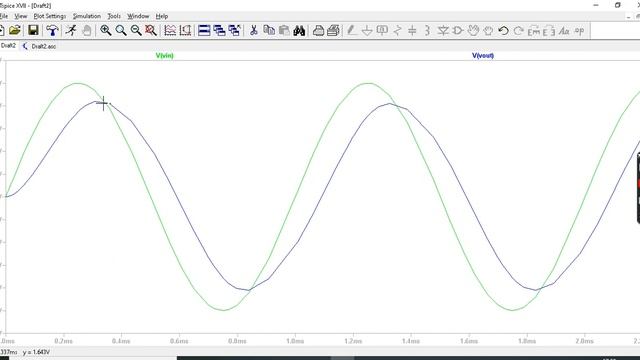This screenshot has height=360, width=640.
Task: Switch to the Draft2.asc schematic tab
Action: pos(40,46)
